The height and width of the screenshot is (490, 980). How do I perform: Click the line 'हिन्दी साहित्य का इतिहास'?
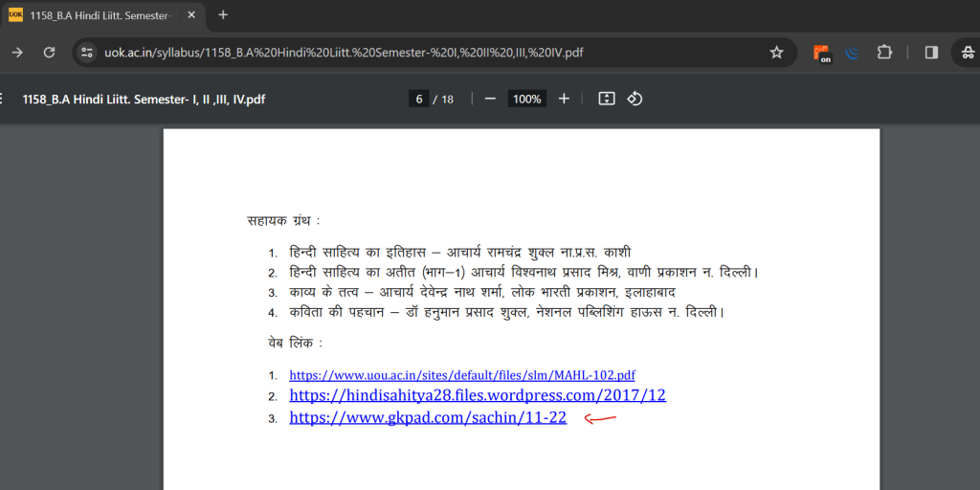pos(460,253)
